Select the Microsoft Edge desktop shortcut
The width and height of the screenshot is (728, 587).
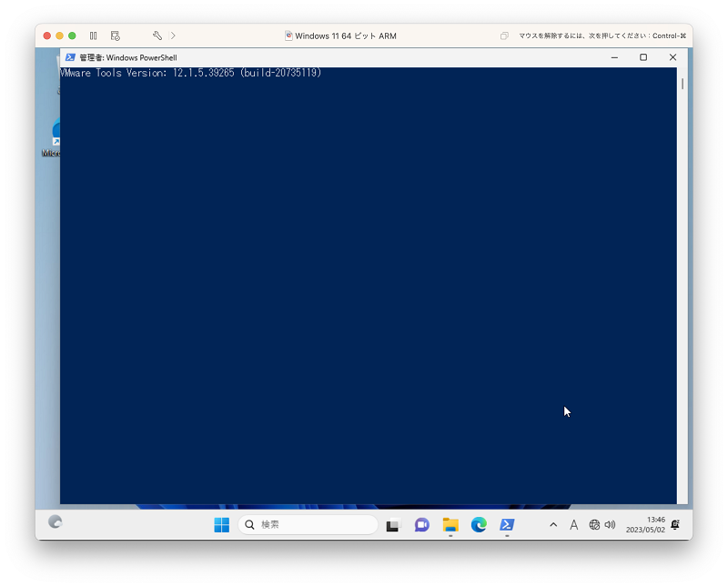point(51,137)
